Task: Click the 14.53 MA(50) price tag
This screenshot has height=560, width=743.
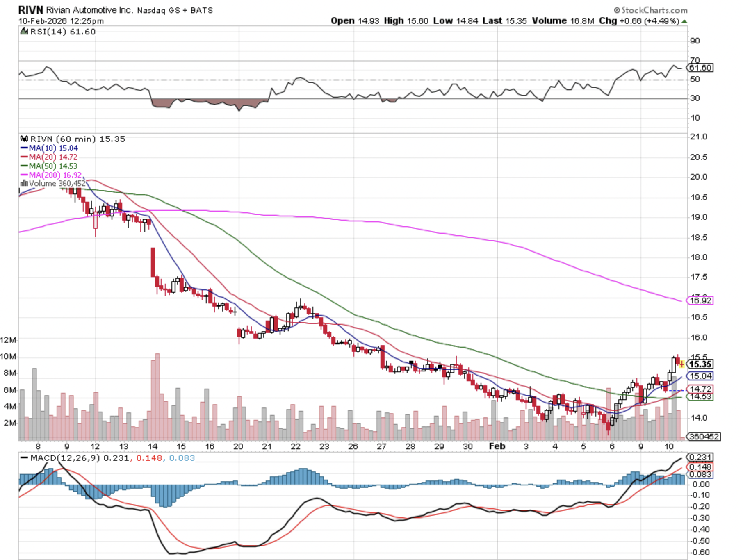Action: click(x=700, y=396)
